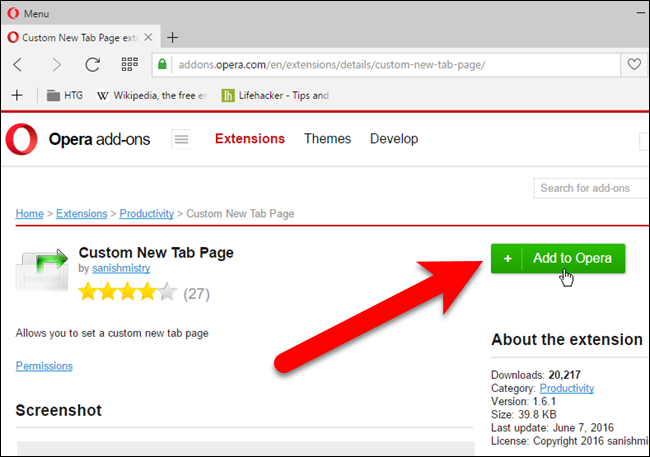Select the Themes navigation tab
650x457 pixels.
(327, 139)
